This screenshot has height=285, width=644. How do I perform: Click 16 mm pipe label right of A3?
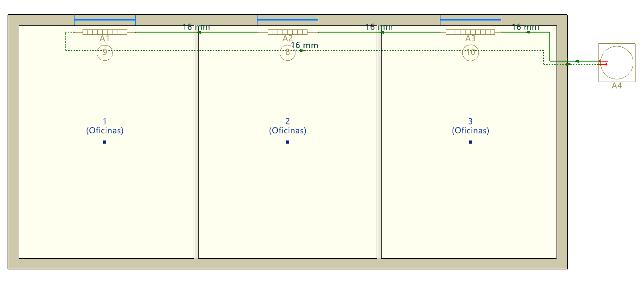(525, 27)
